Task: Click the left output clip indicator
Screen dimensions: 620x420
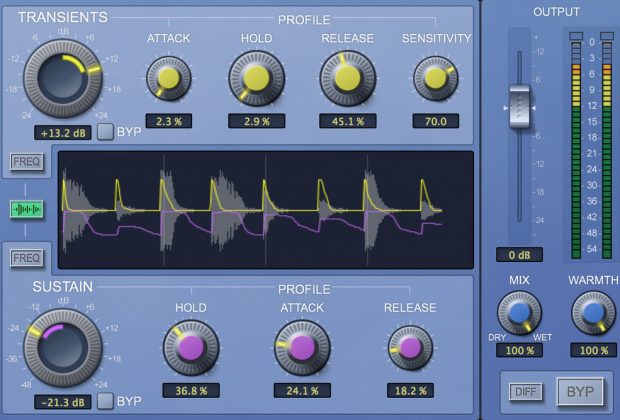Action: tap(576, 36)
